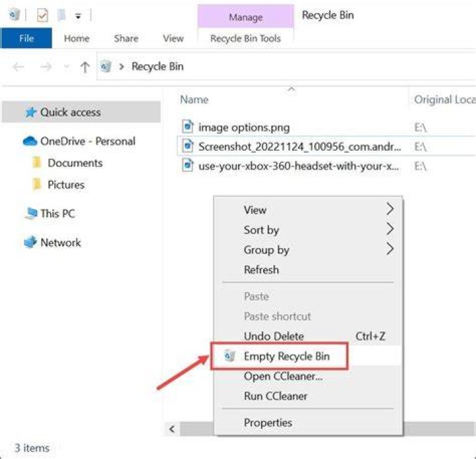Click the greyed Paste shortcut entry

(x=308, y=316)
